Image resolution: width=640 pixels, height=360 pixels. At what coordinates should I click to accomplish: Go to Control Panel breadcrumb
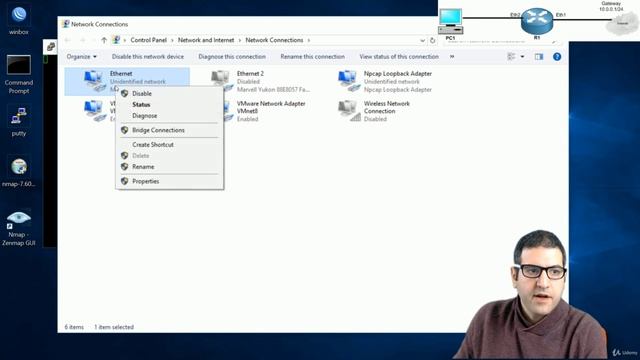[x=149, y=40]
